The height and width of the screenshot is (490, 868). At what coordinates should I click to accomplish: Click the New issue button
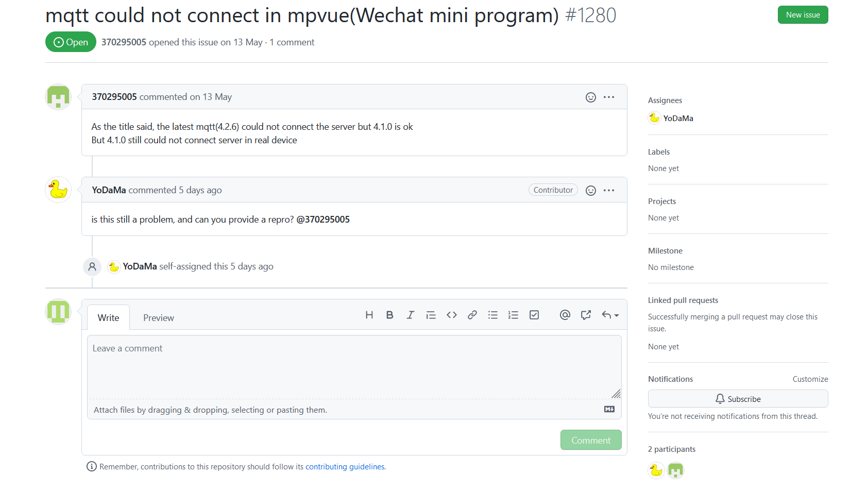click(803, 15)
